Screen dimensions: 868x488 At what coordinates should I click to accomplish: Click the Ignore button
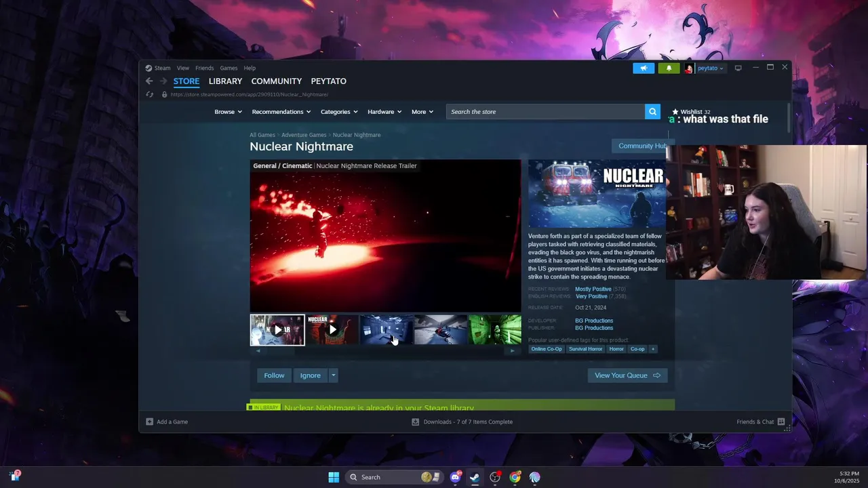(311, 375)
